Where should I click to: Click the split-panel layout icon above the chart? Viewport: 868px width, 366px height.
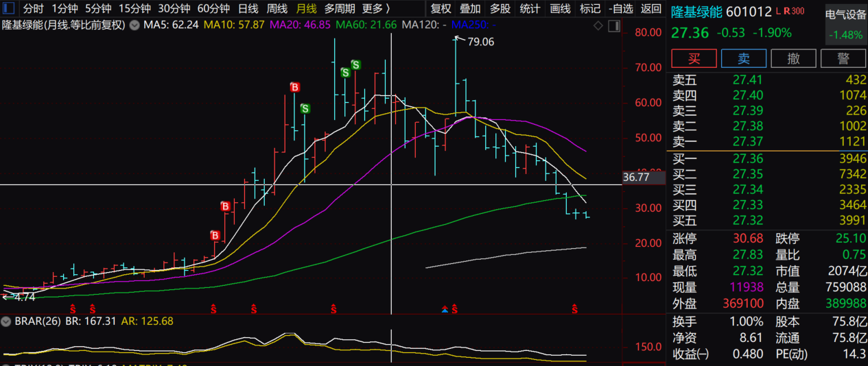coord(613,26)
